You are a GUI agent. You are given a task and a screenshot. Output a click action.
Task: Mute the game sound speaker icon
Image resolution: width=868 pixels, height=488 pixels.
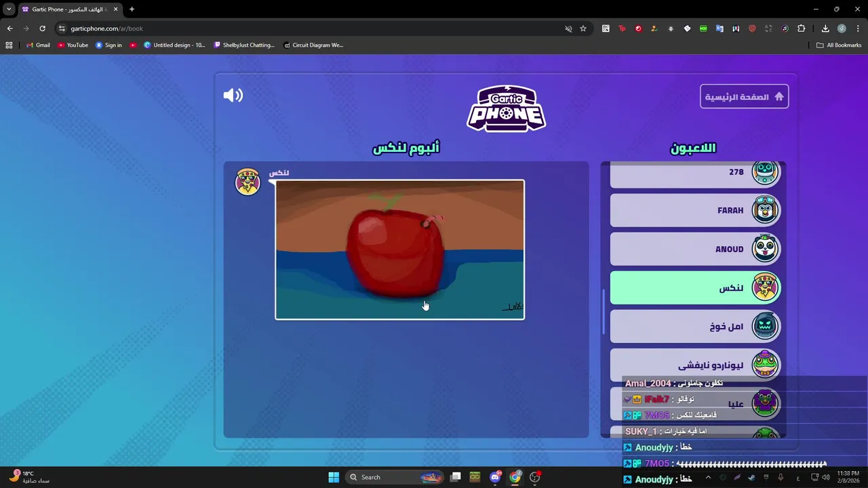233,96
